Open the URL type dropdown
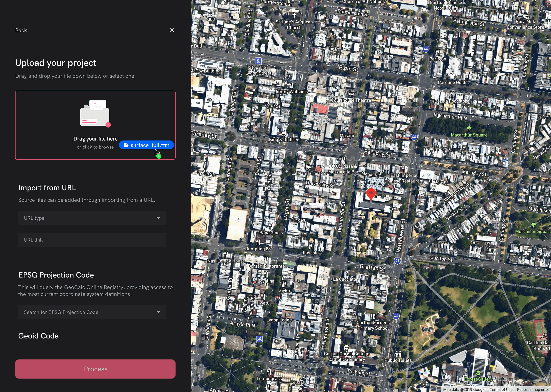 coord(92,218)
